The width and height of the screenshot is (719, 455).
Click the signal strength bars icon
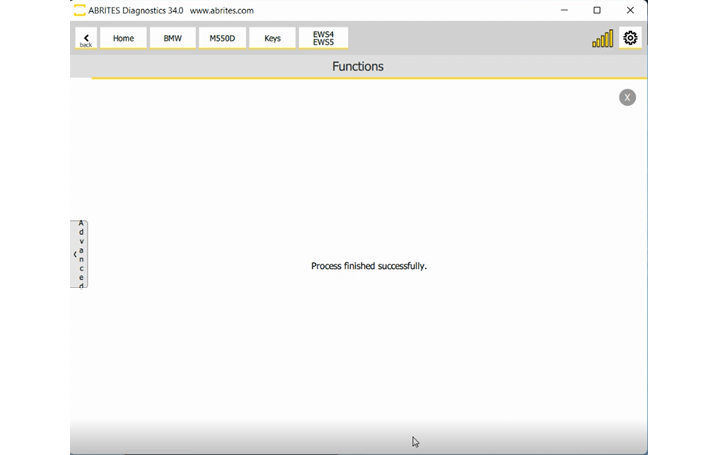(x=602, y=39)
